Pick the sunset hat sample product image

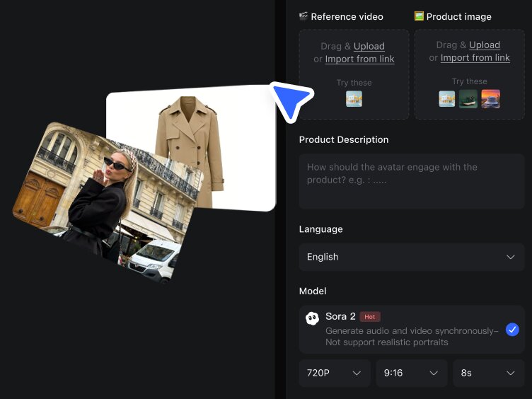point(490,98)
